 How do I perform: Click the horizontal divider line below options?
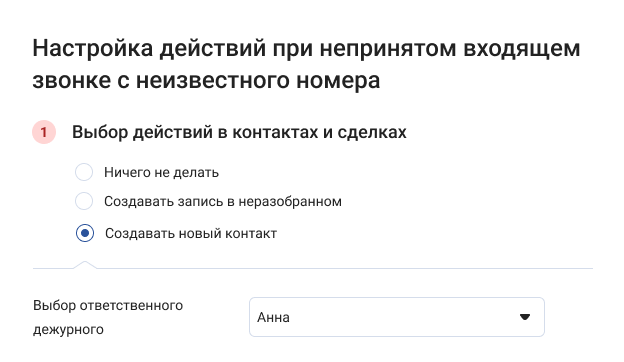tap(313, 269)
